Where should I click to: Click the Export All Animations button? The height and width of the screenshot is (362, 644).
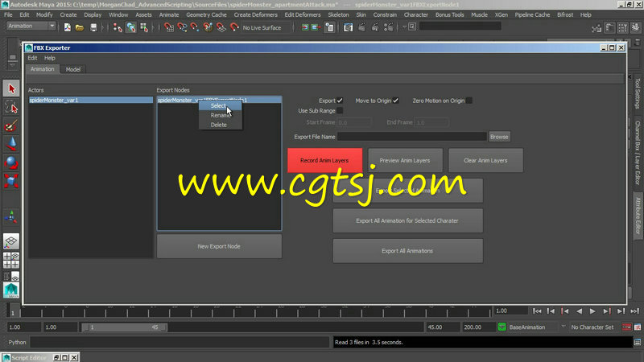tap(407, 251)
